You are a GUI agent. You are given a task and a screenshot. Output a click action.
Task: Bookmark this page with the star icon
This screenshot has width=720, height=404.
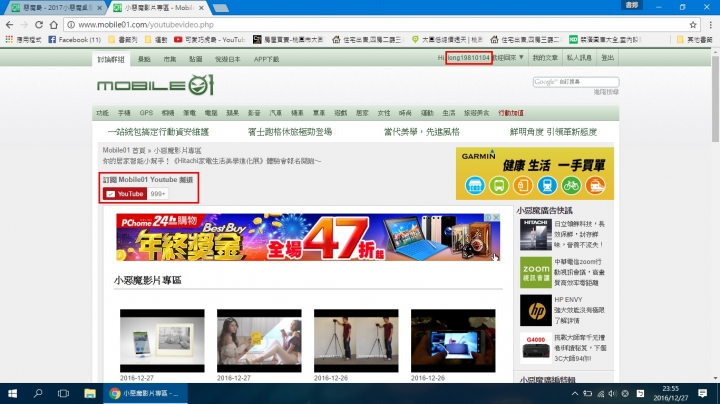pyautogui.click(x=693, y=25)
